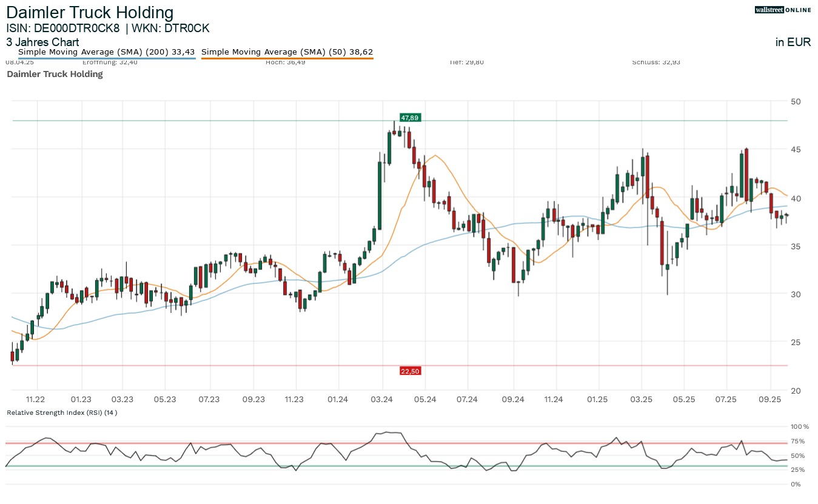This screenshot has width=818, height=504.
Task: Click the 40 price axis label
Action: pyautogui.click(x=796, y=198)
